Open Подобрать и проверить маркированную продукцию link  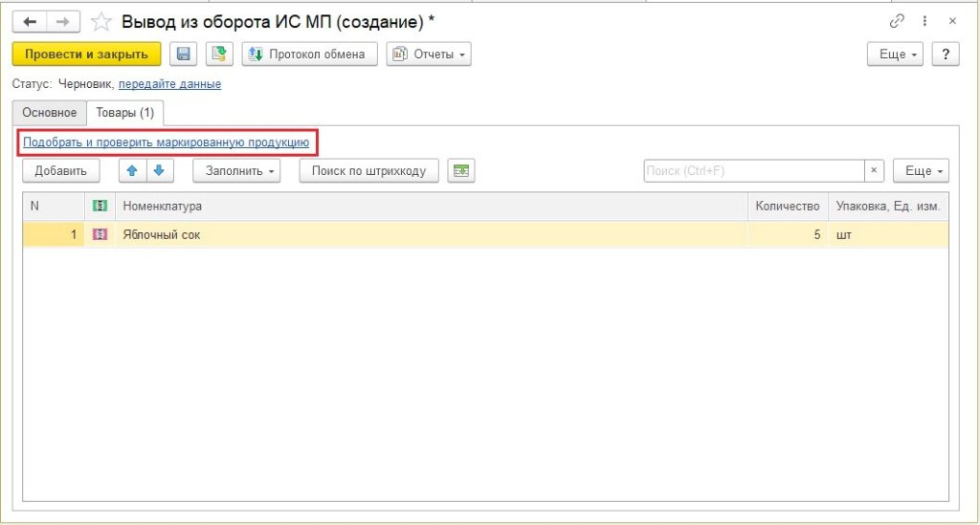coord(167,142)
